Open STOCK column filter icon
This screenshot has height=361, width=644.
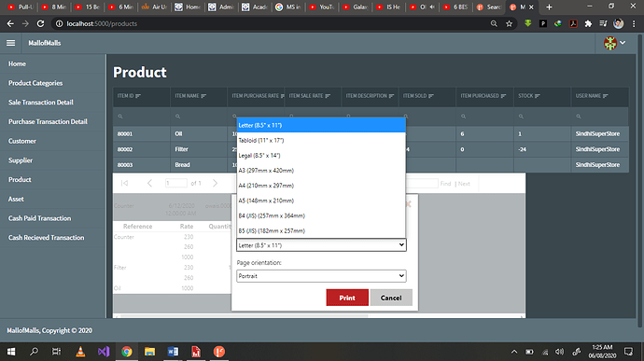coord(538,96)
